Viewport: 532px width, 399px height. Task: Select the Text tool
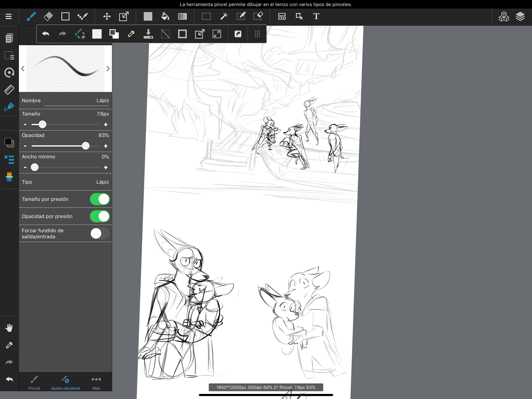[x=316, y=16]
